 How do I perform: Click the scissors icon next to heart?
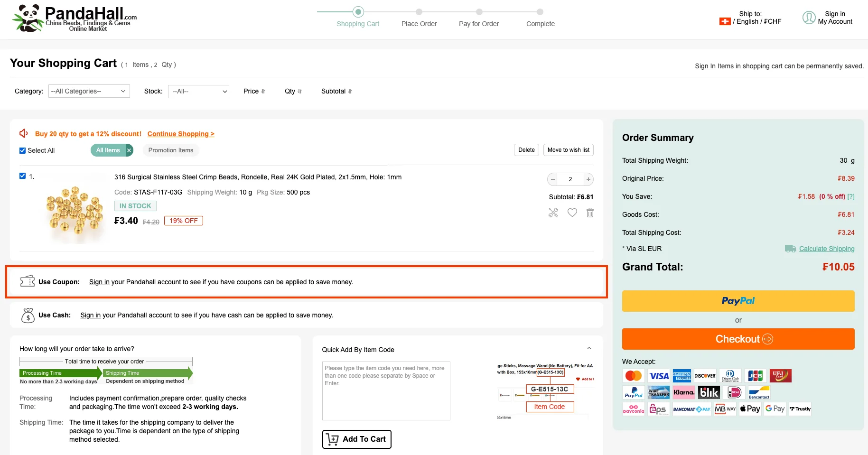click(x=553, y=213)
